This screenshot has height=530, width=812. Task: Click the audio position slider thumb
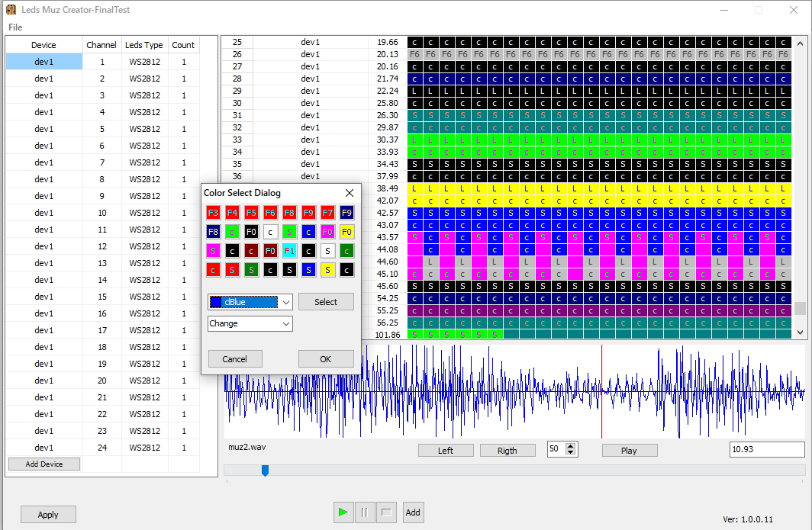(x=265, y=471)
